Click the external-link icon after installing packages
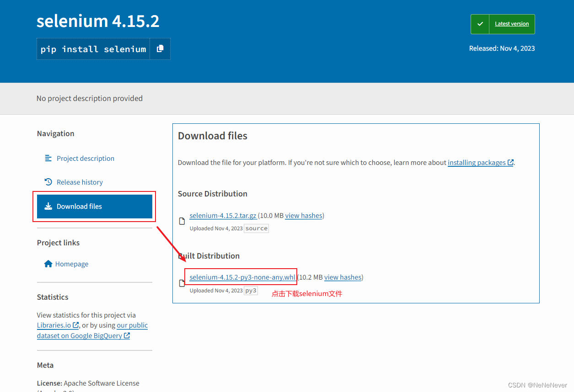The image size is (574, 392). pyautogui.click(x=511, y=162)
